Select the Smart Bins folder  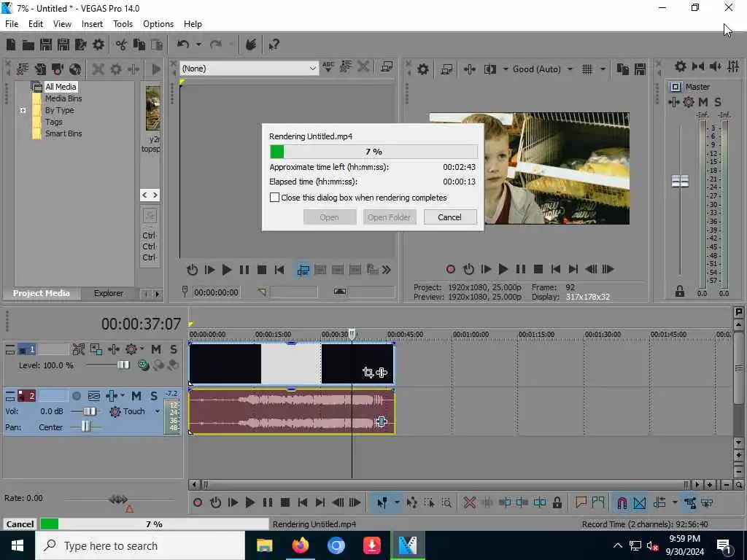[x=63, y=134]
